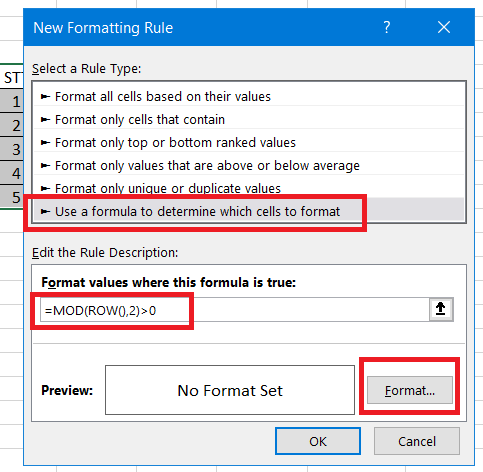Viewport: 483px width, 472px height.
Task: Select the cell containing 5
Action: pyautogui.click(x=12, y=197)
